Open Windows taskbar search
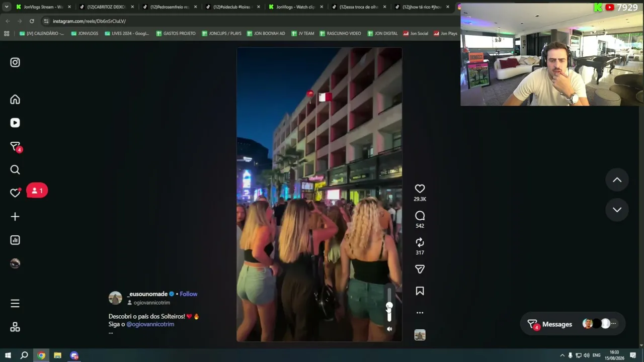Viewport: 644px width, 362px height. click(x=24, y=355)
